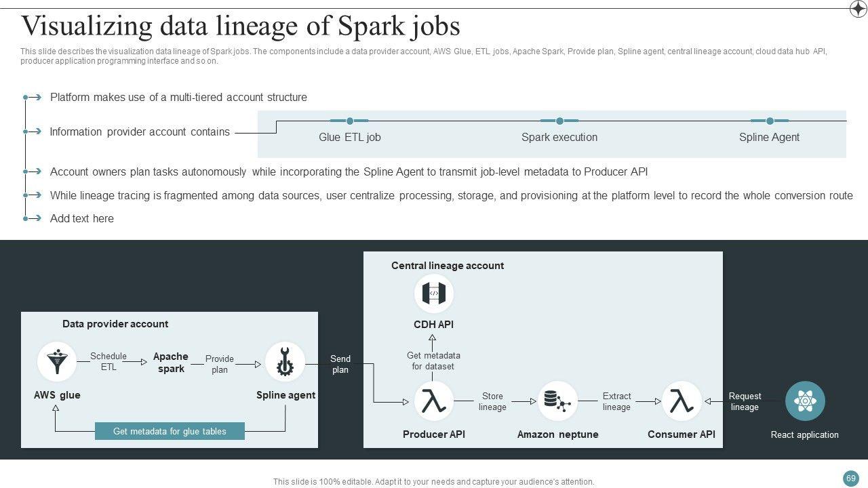Click the slide number 69 badge
The width and height of the screenshot is (868, 488).
(x=851, y=479)
